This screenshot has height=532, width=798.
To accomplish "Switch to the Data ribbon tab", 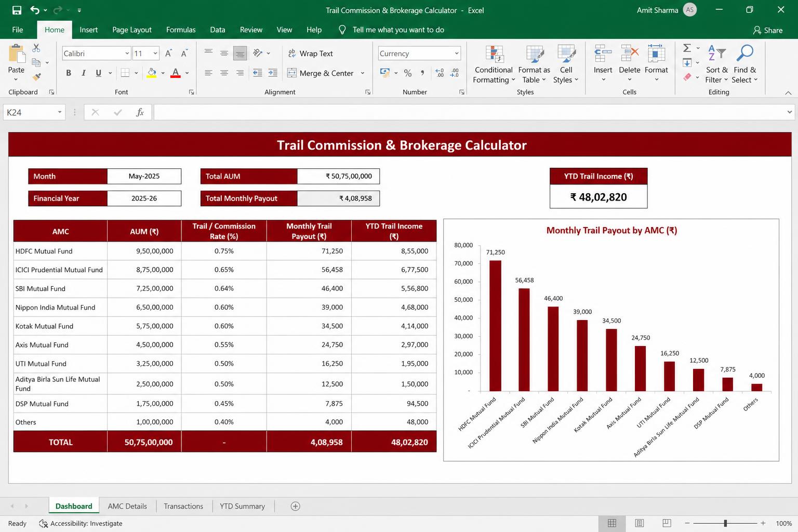I will click(217, 30).
